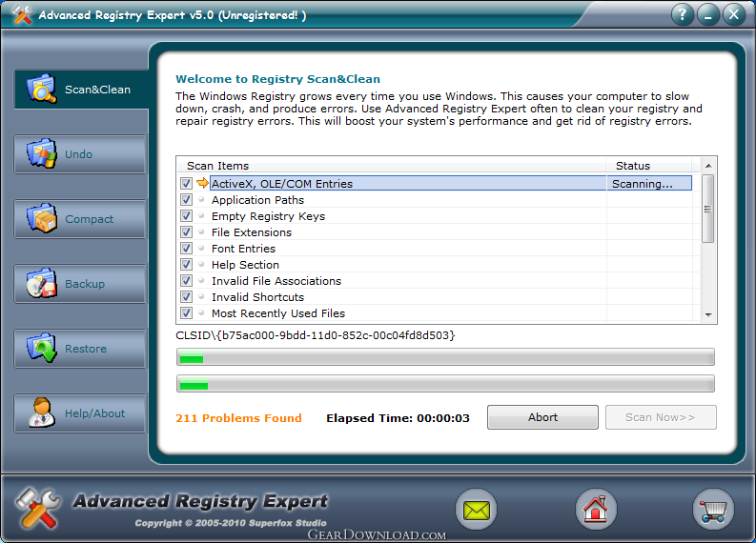Uncheck Empty Registry Keys checkbox

186,216
